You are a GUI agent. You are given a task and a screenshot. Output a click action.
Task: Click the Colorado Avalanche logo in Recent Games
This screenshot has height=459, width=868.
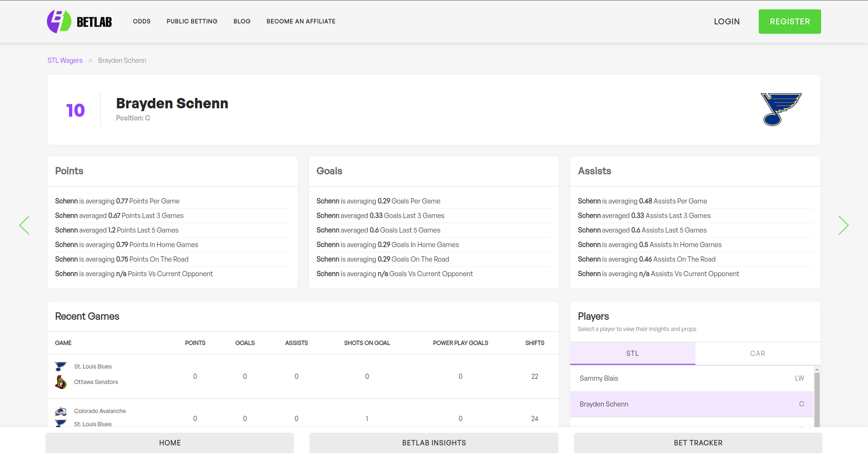point(61,411)
